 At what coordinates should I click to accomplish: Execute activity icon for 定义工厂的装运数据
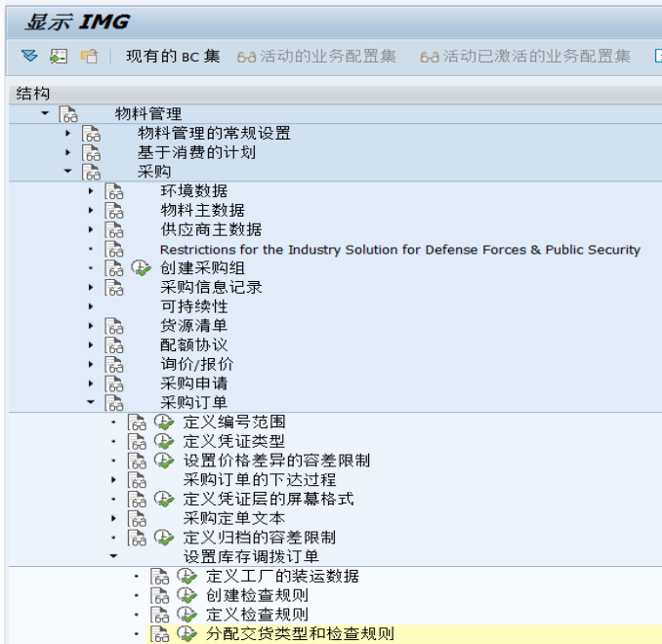click(x=186, y=576)
